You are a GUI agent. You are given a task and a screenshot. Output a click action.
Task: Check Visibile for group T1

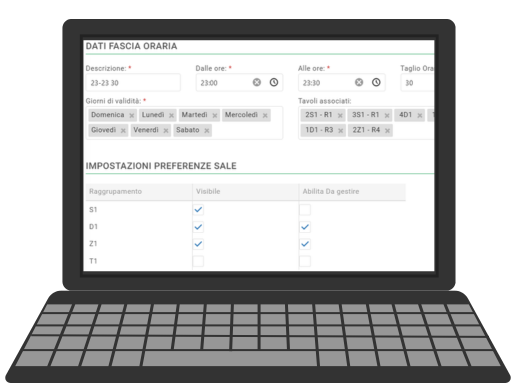(x=198, y=261)
